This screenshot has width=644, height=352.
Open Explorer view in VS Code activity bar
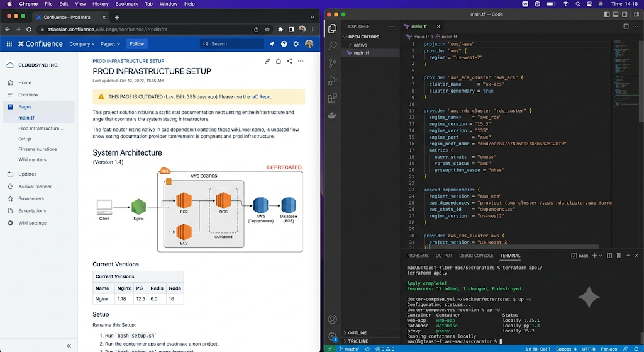[x=332, y=28]
